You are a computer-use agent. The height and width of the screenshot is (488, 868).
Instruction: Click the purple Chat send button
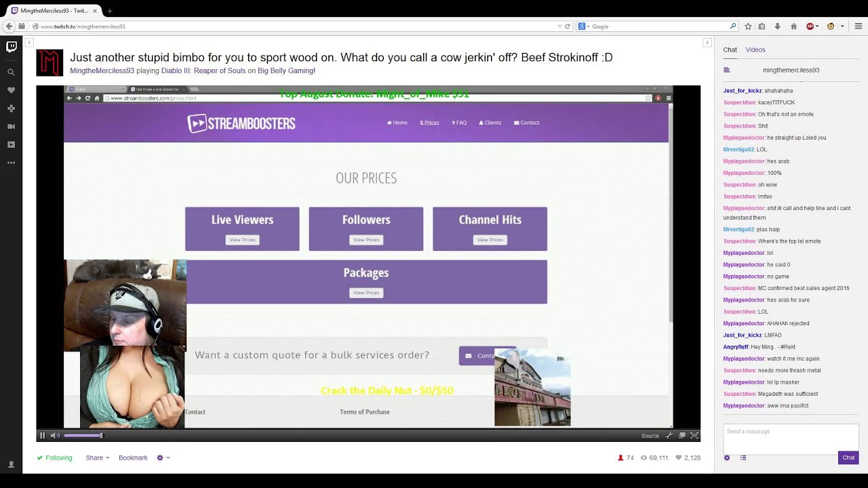(x=848, y=458)
